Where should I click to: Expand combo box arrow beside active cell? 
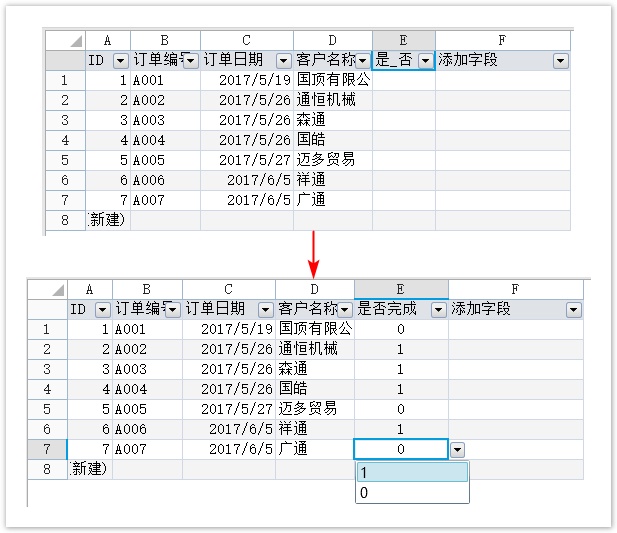pyautogui.click(x=457, y=450)
